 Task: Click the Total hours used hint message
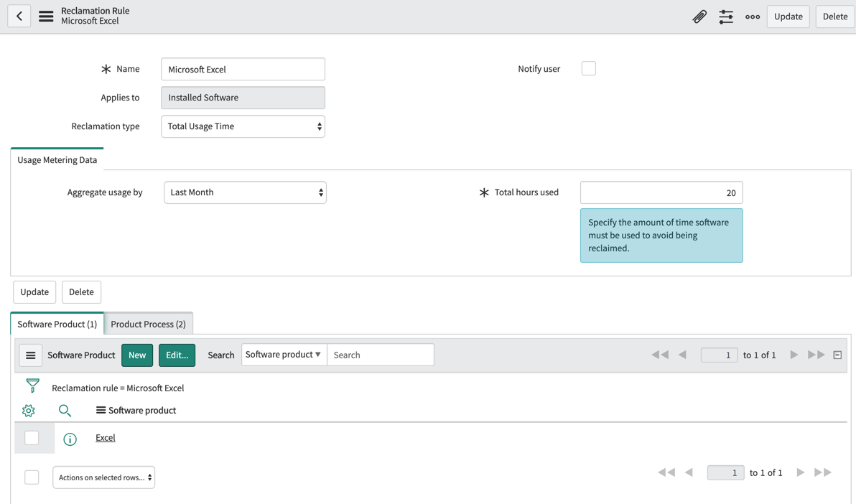point(661,235)
